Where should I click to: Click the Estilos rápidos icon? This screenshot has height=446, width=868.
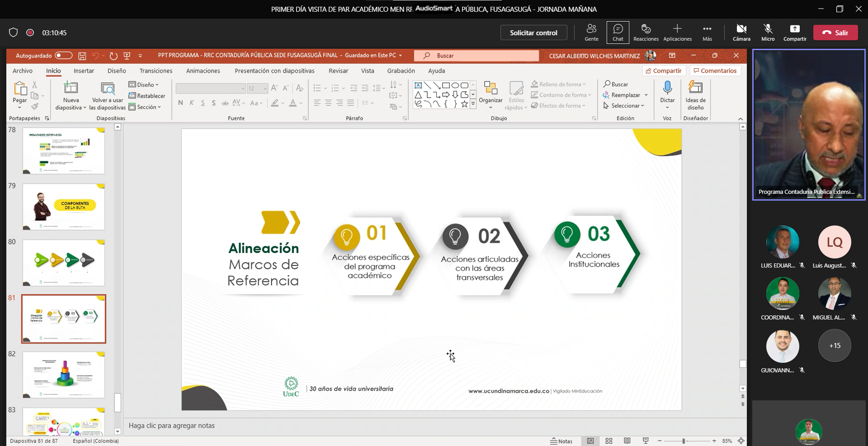[516, 88]
